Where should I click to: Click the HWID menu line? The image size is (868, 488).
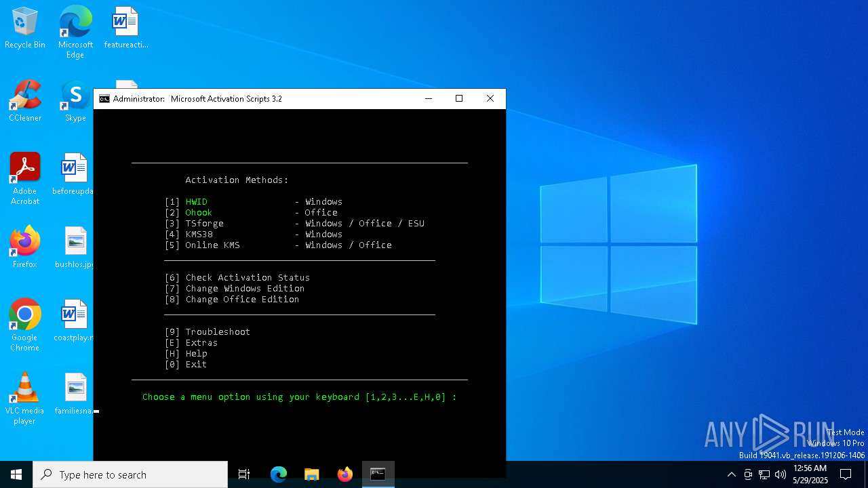(254, 202)
